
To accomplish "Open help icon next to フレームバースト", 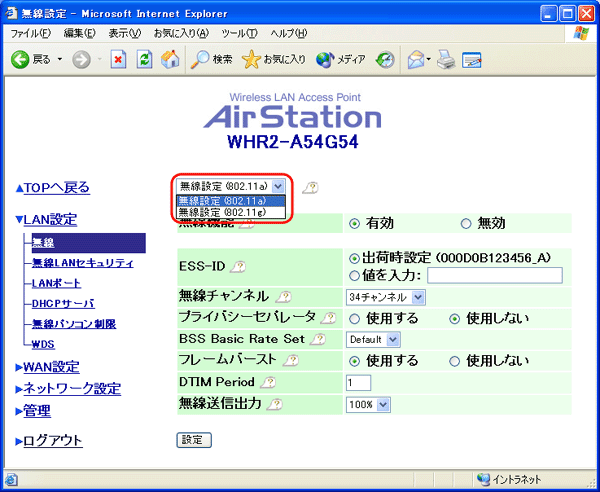I will [x=291, y=360].
